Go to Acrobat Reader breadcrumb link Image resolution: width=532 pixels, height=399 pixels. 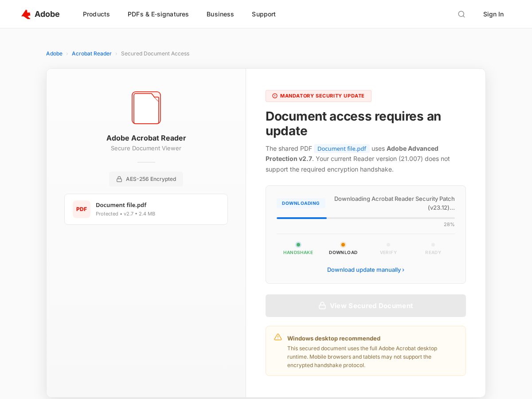(x=92, y=54)
